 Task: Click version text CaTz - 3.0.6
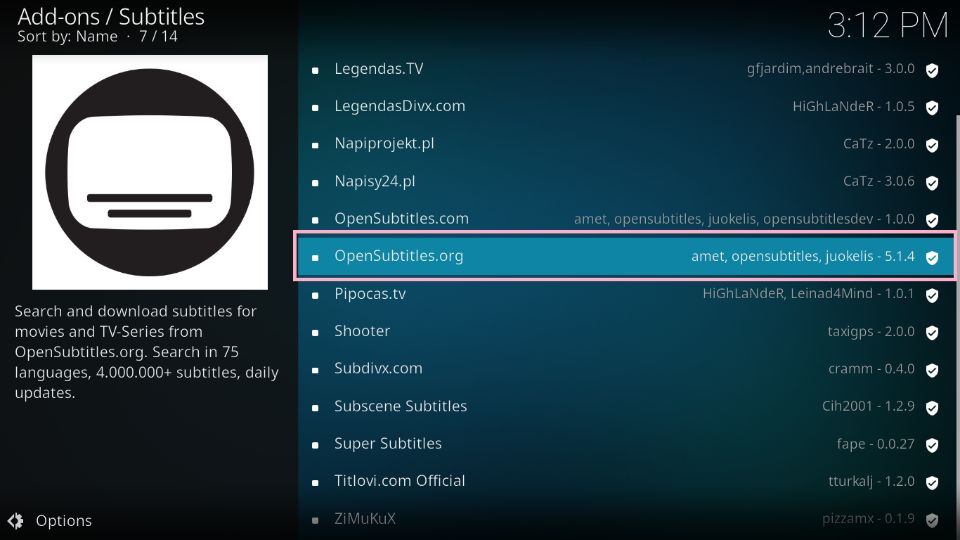pos(879,181)
